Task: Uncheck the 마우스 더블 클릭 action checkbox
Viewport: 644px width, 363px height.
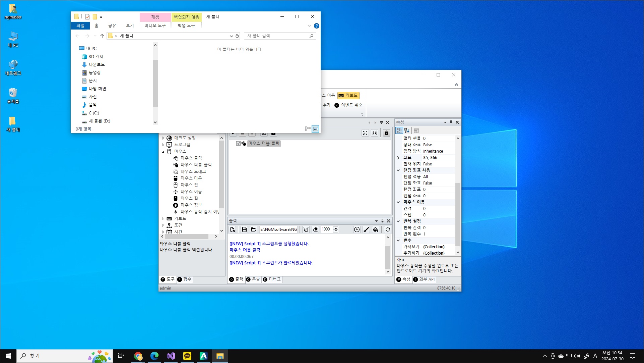Action: [238, 144]
